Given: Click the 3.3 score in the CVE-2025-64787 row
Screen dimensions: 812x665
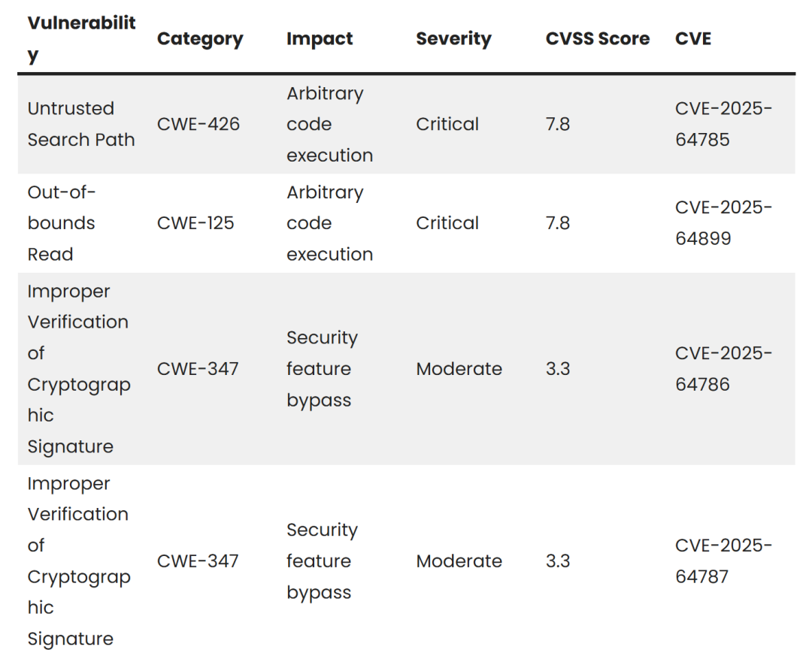Looking at the screenshot, I should coord(558,561).
